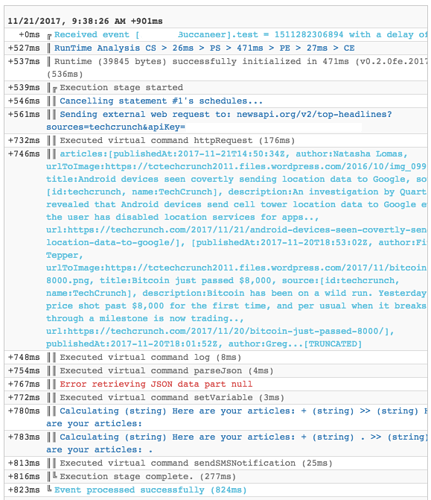
Task: Click the red Error retrieving JSON data message
Action: pyautogui.click(x=156, y=384)
